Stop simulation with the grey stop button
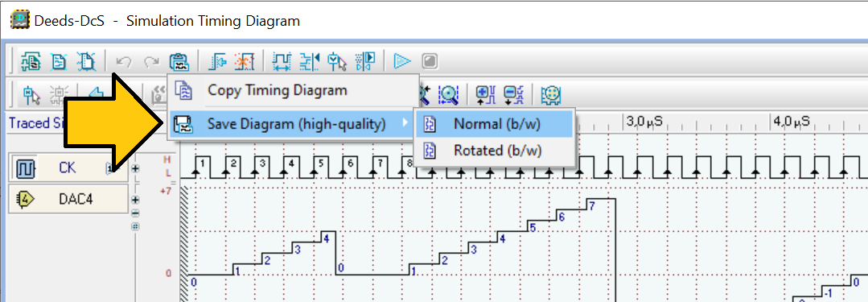Screen dimensions: 868x302 tap(430, 61)
